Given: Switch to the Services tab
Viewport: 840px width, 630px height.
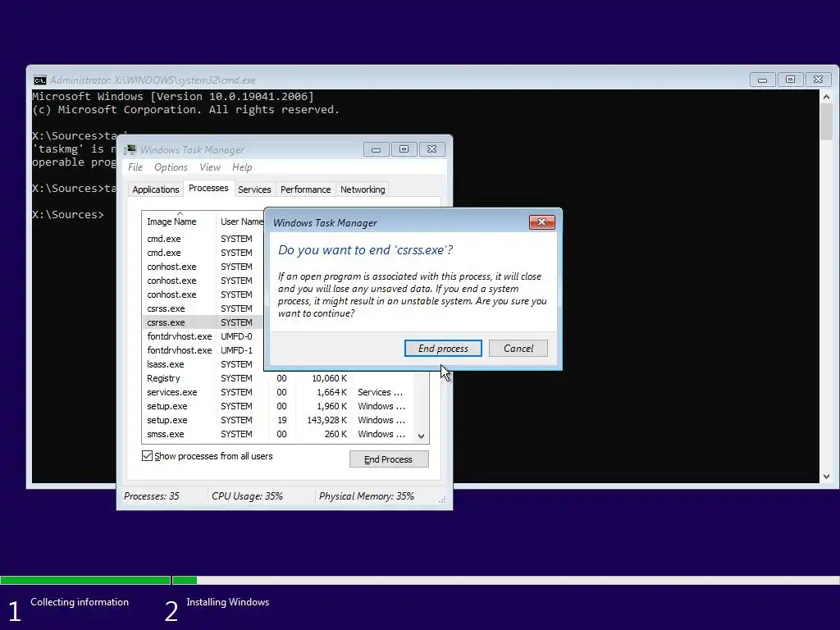Looking at the screenshot, I should point(254,189).
